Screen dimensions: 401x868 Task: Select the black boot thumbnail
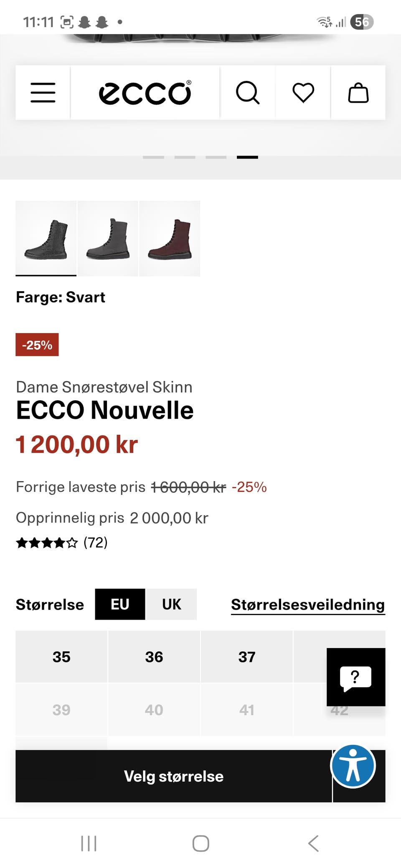(x=46, y=239)
